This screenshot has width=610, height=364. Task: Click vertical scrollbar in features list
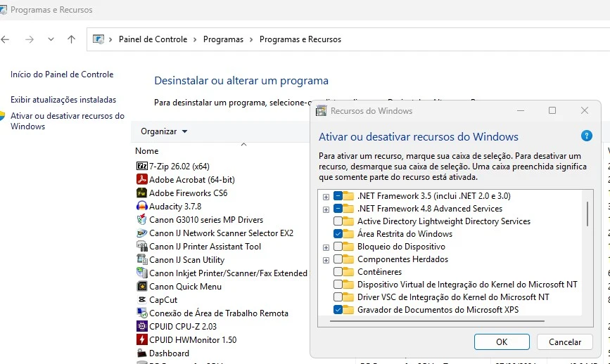click(x=587, y=214)
